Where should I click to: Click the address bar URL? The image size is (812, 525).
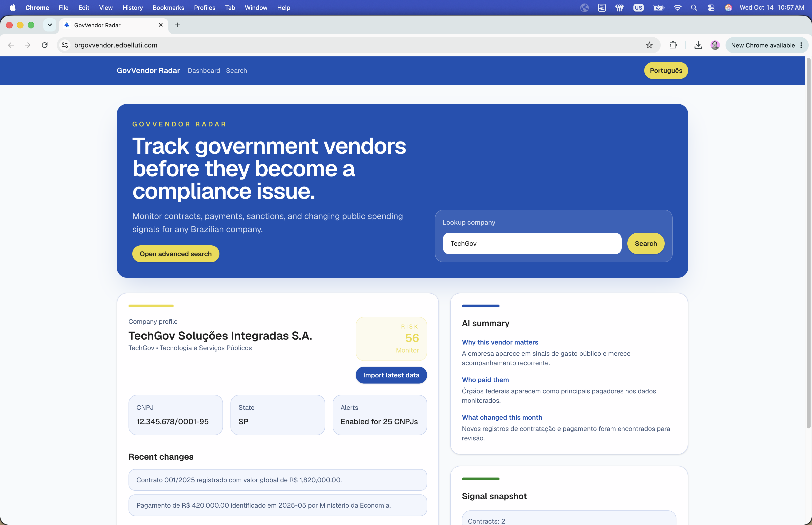click(x=116, y=45)
